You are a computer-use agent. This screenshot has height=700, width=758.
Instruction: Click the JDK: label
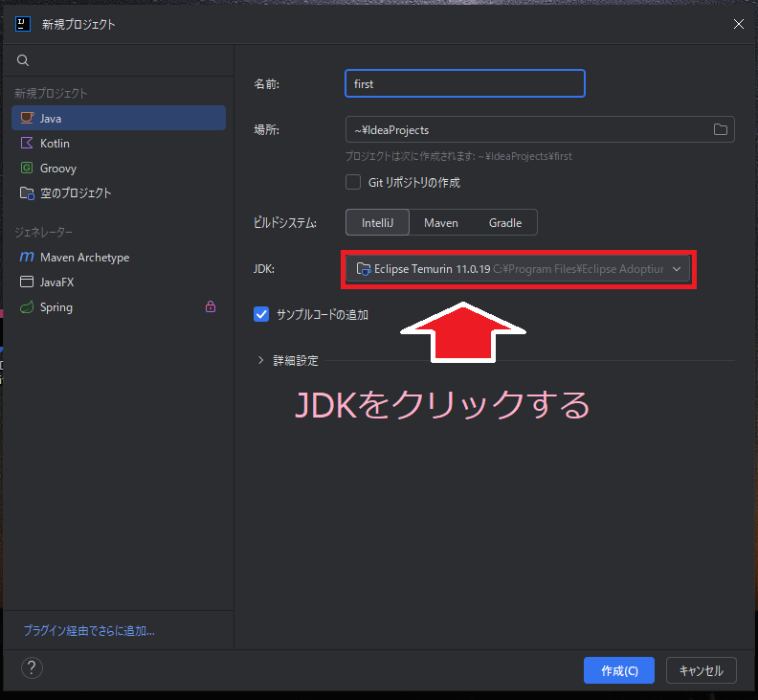coord(264,269)
